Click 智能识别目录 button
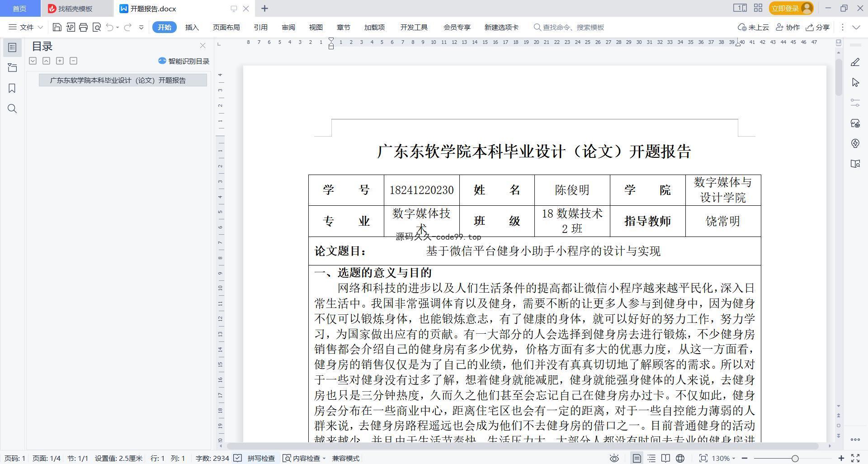 pos(184,61)
